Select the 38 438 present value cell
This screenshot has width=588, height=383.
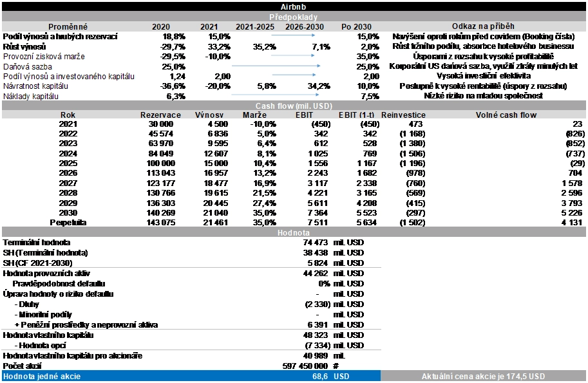click(x=316, y=253)
